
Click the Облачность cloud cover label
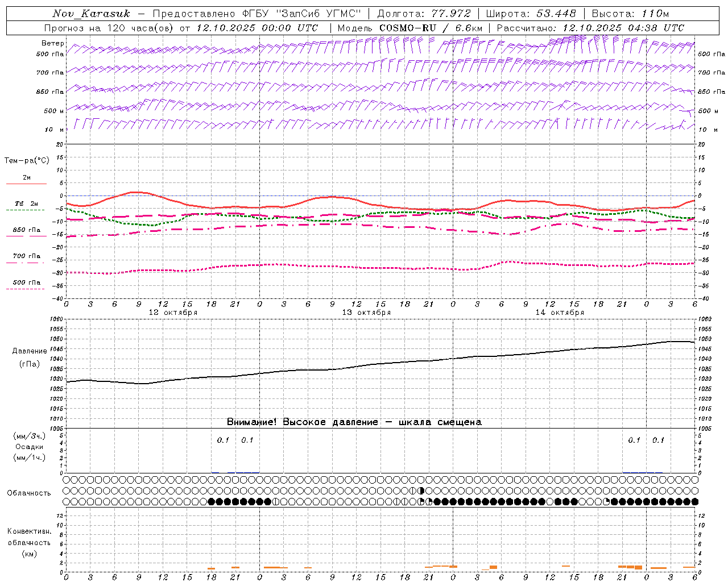(29, 493)
